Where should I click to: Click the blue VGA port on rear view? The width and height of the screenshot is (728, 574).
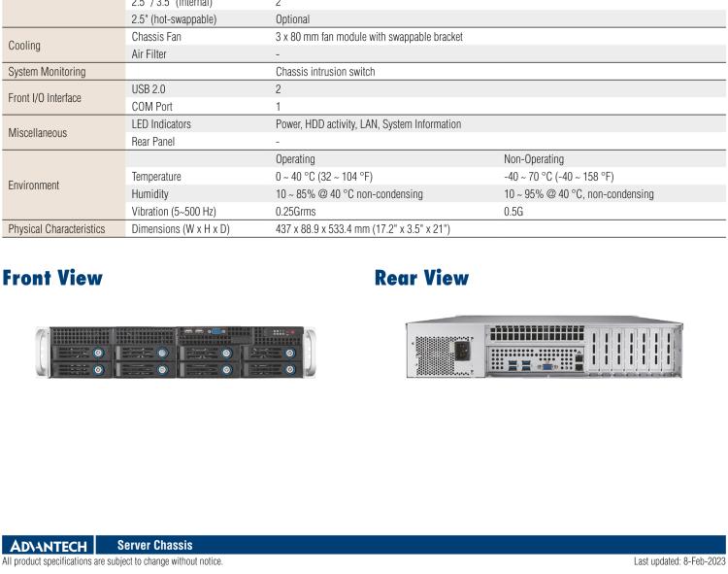coord(547,366)
